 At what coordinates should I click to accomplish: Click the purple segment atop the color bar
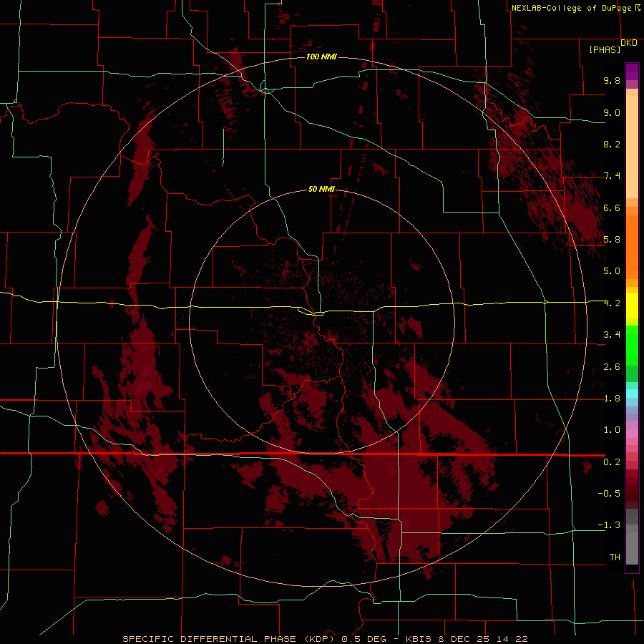[x=632, y=72]
